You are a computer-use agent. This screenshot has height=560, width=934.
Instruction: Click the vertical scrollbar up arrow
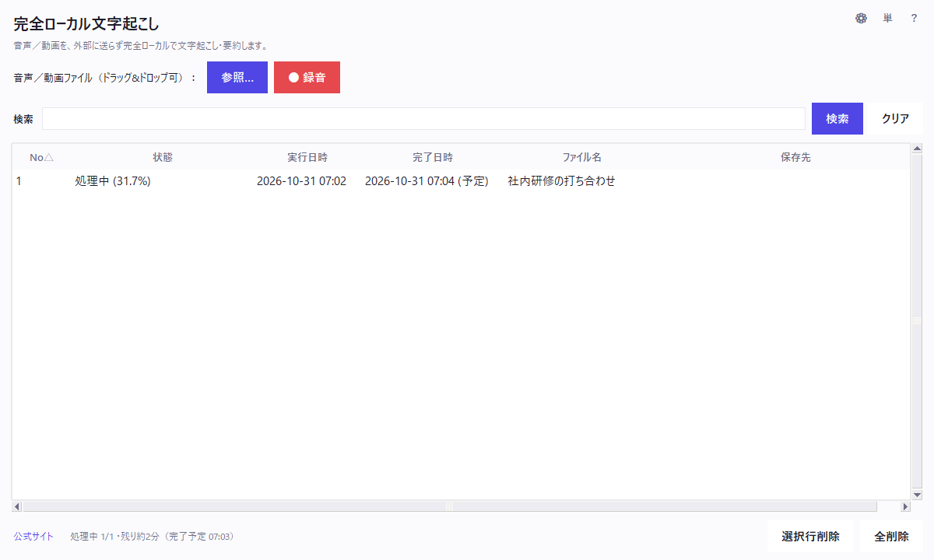click(917, 149)
